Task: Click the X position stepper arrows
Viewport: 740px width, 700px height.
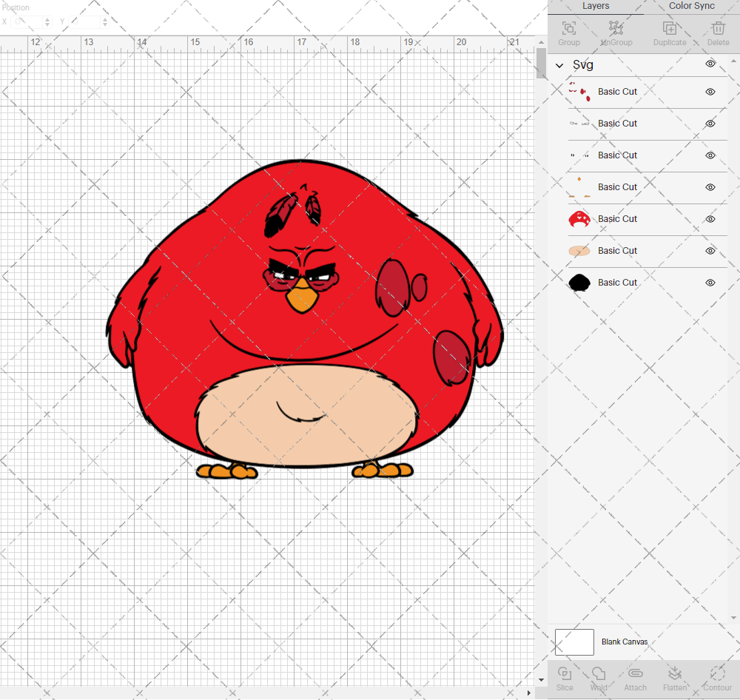Action: pos(47,21)
